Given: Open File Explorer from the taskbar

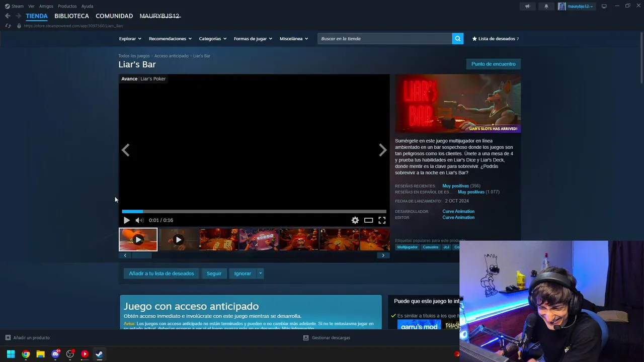Looking at the screenshot, I should pyautogui.click(x=40, y=354).
